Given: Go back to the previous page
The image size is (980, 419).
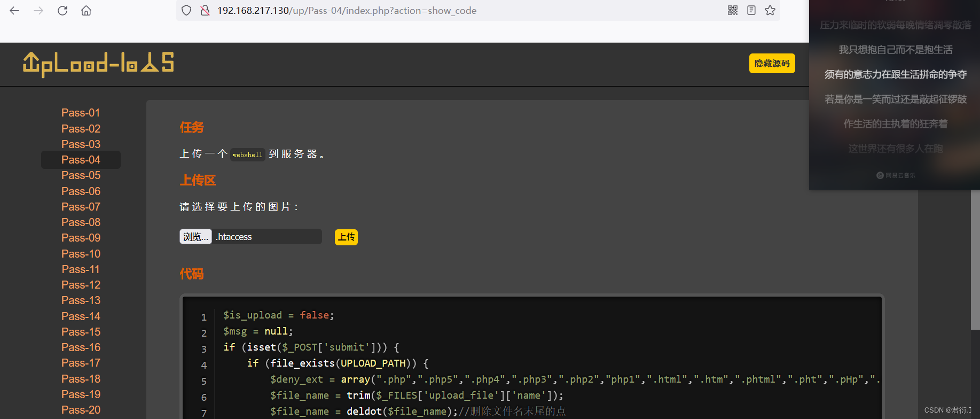Looking at the screenshot, I should 14,10.
